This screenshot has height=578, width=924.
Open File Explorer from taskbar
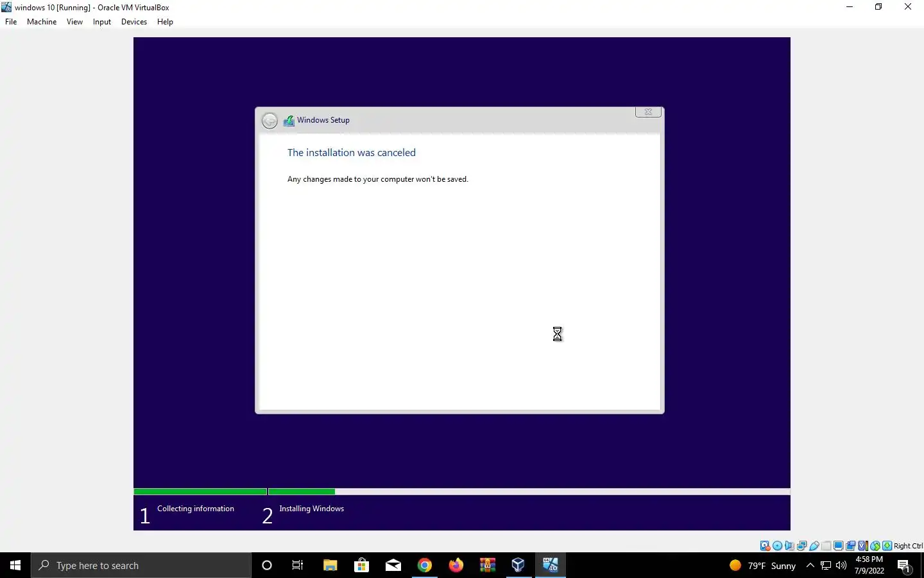[x=330, y=565]
